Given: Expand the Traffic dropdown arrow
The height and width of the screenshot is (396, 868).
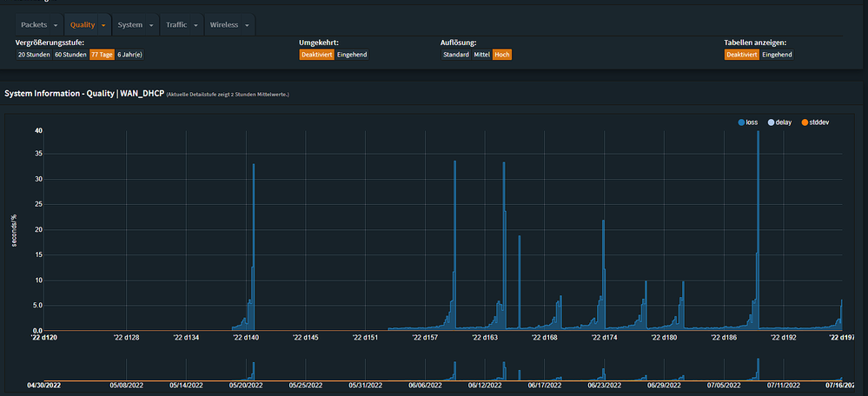Looking at the screenshot, I should [x=195, y=25].
